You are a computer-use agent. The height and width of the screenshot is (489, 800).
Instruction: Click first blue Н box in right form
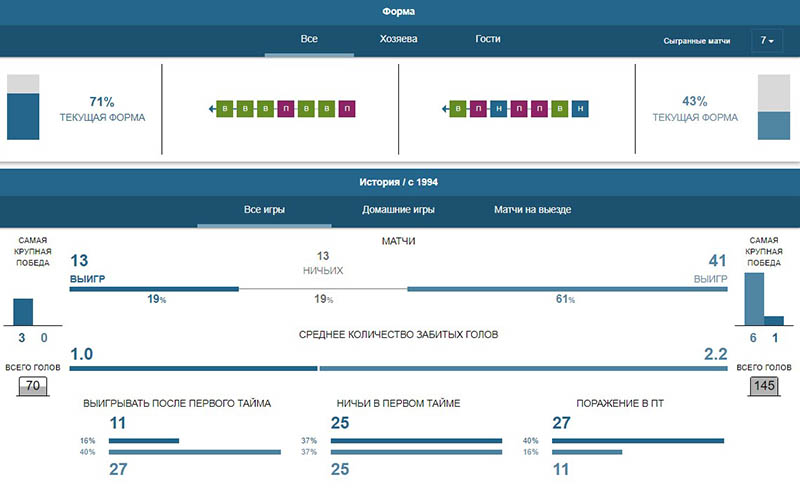point(499,109)
